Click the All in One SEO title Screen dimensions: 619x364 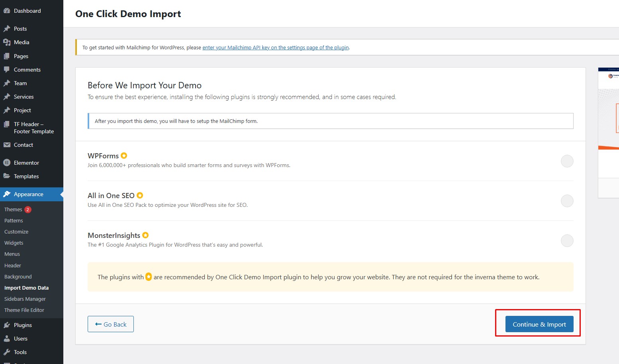(x=111, y=196)
